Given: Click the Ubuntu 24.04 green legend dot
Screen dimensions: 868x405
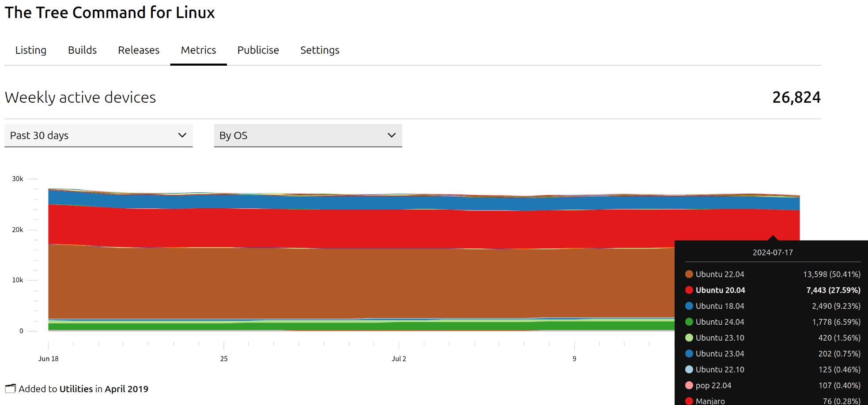Looking at the screenshot, I should [x=689, y=322].
